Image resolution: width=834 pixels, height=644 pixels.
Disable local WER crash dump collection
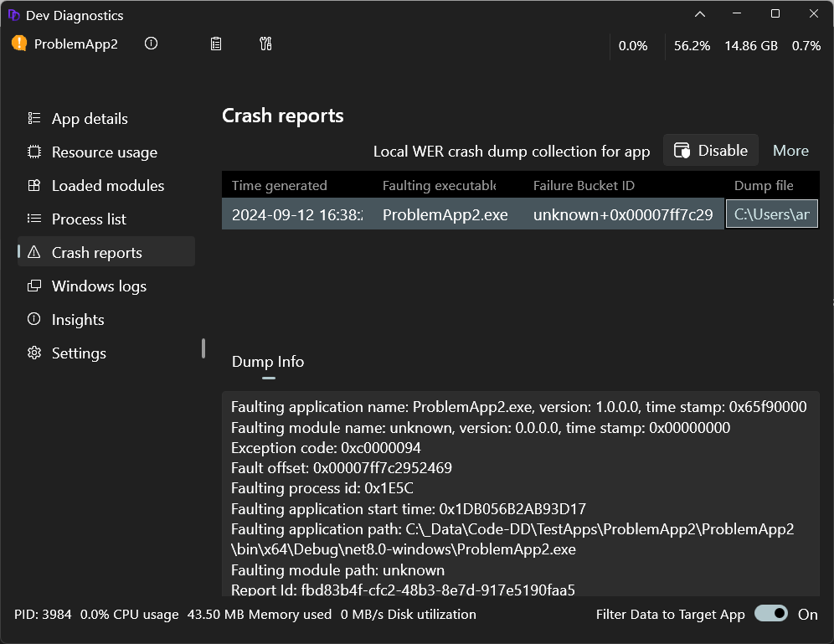point(711,151)
